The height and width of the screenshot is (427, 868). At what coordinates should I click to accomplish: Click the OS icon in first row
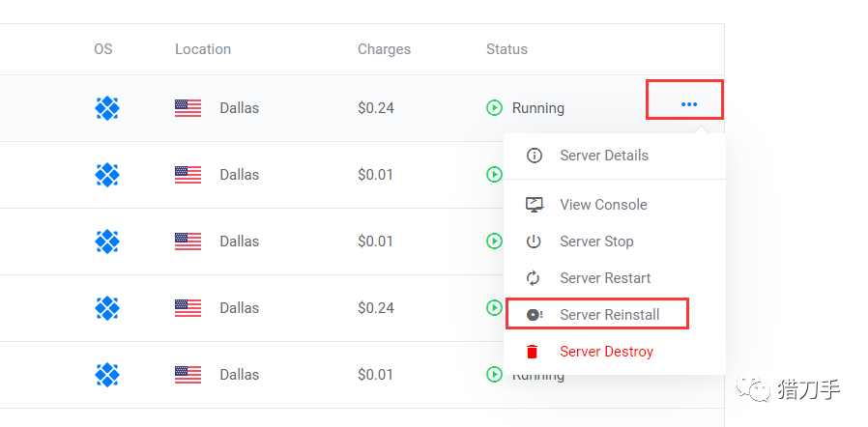[x=106, y=108]
